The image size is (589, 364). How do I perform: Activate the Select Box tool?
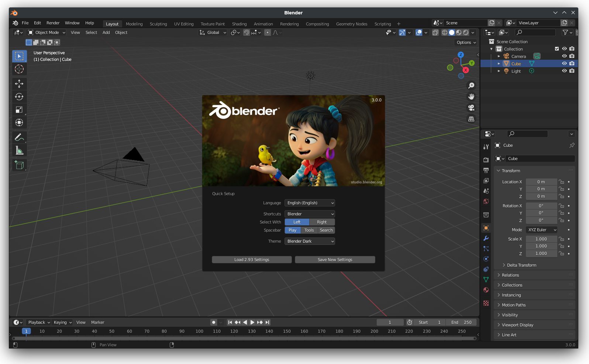click(19, 56)
